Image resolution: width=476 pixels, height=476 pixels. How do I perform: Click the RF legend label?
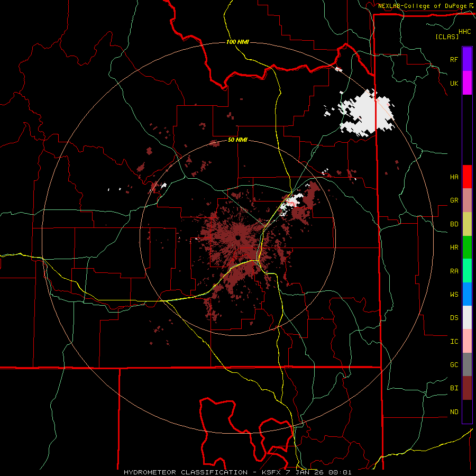tap(454, 59)
